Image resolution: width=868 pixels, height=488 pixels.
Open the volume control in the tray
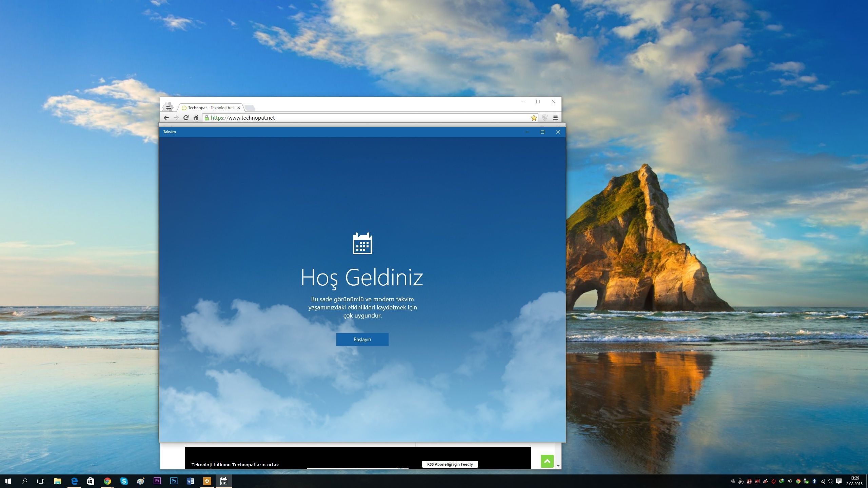click(830, 481)
